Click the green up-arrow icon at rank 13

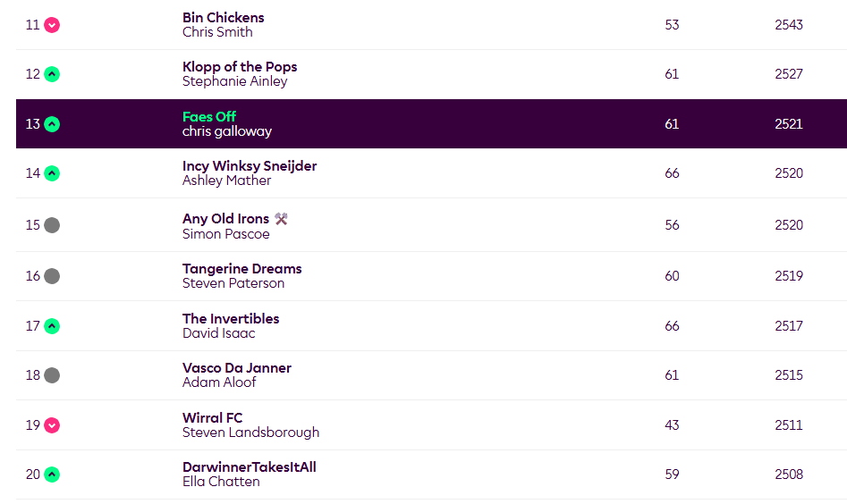[x=52, y=124]
